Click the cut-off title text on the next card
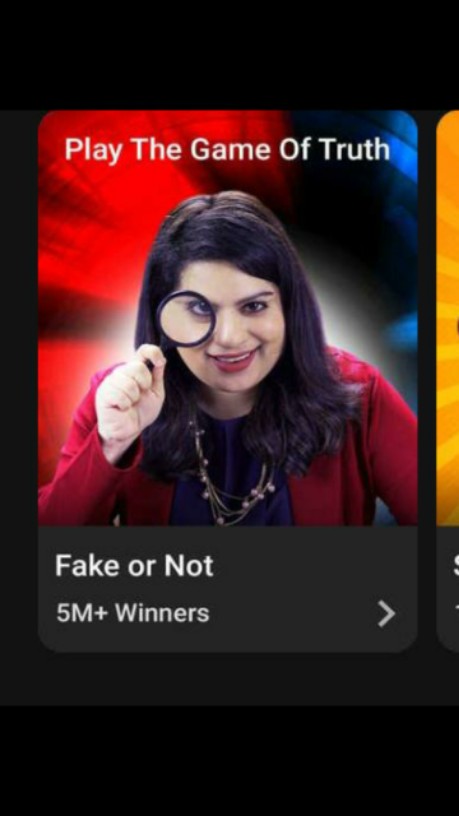Screen dimensions: 459x816 click(456, 566)
